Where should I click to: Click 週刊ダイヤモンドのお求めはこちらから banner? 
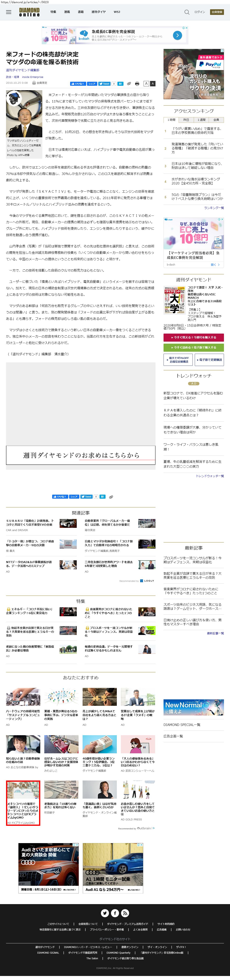[x=81, y=455]
